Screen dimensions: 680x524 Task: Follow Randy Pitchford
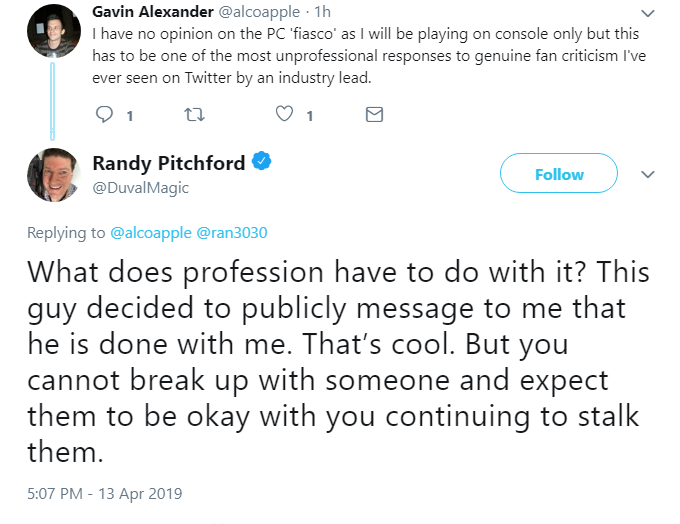[x=559, y=173]
